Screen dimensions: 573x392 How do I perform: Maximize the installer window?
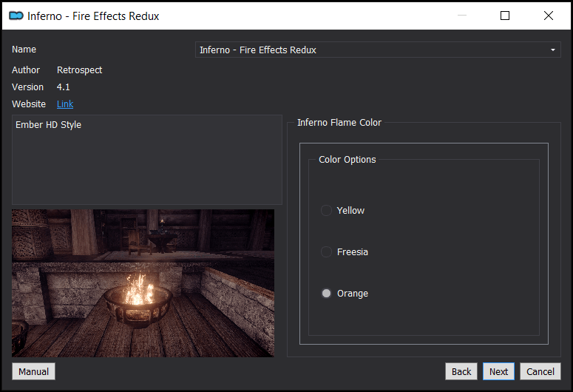tap(505, 16)
